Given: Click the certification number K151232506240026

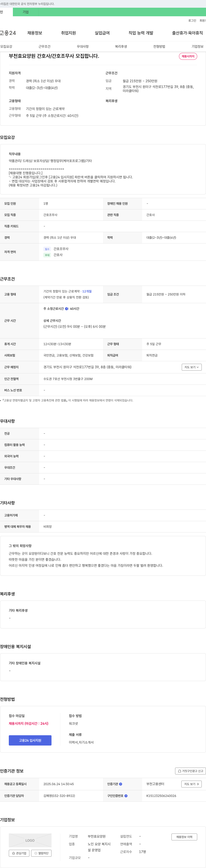Looking at the screenshot, I should [x=161, y=796].
